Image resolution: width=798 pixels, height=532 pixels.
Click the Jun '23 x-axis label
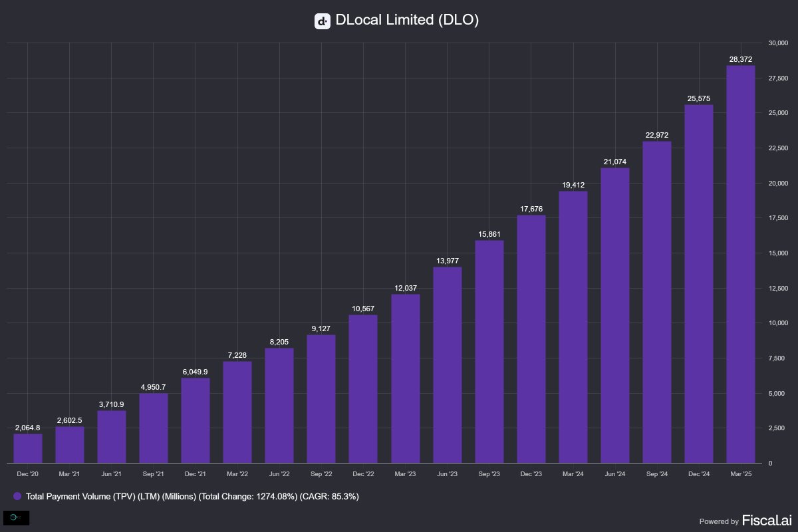click(448, 474)
